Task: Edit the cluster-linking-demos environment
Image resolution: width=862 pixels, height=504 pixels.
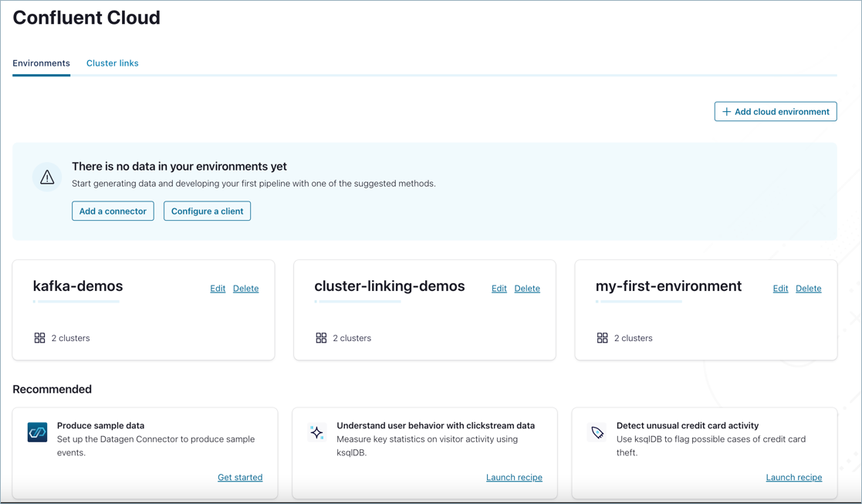Action: click(x=499, y=288)
